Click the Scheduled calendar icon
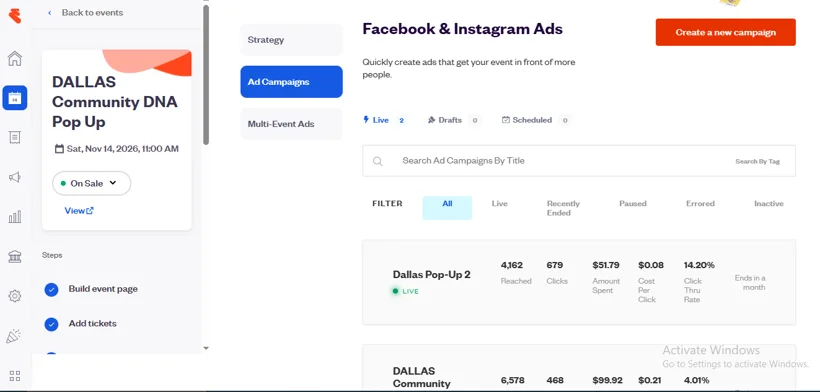This screenshot has width=820, height=392. pyautogui.click(x=506, y=120)
